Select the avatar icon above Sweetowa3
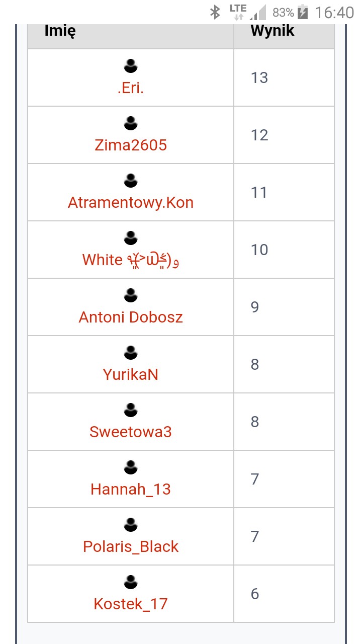This screenshot has height=644, width=362. click(131, 410)
